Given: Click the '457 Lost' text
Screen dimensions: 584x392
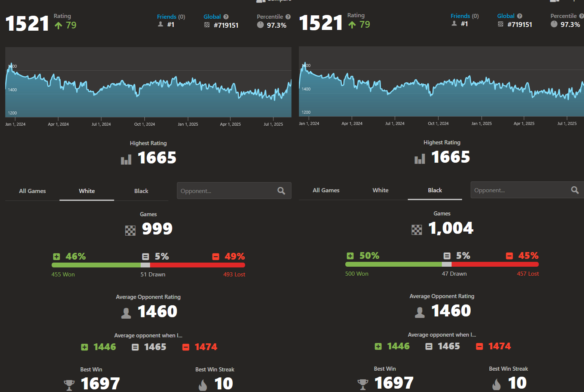Looking at the screenshot, I should pyautogui.click(x=528, y=274).
